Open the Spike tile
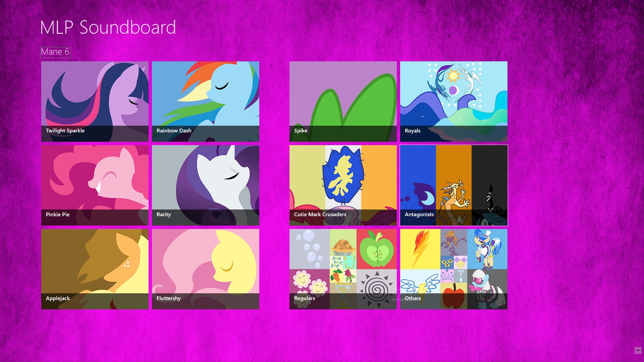Viewport: 644px width, 362px height. (x=343, y=101)
